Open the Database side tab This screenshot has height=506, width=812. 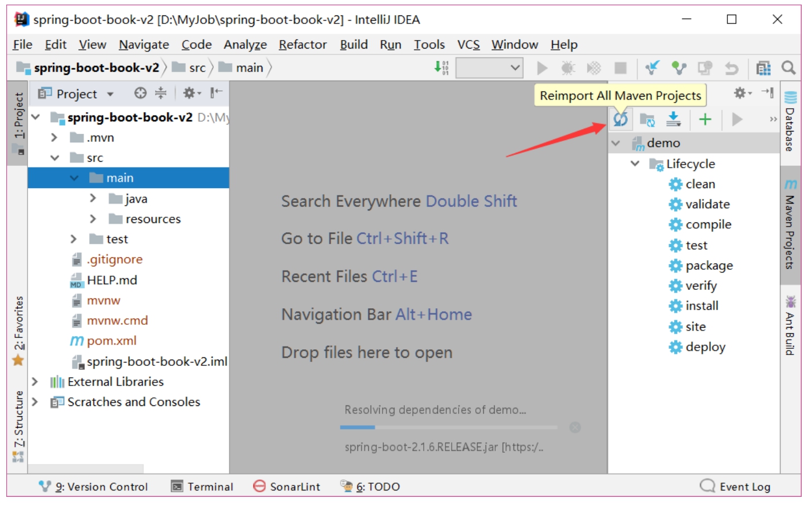790,121
